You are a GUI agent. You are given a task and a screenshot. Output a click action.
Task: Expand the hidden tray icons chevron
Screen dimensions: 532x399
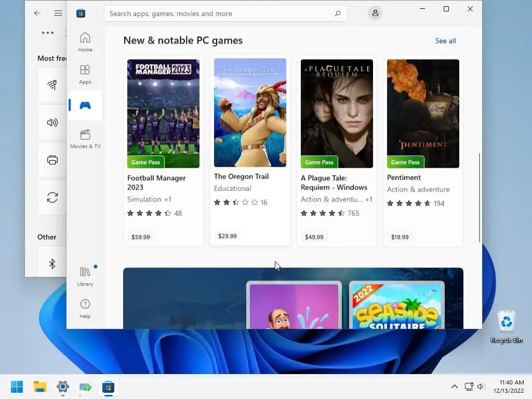pos(454,387)
